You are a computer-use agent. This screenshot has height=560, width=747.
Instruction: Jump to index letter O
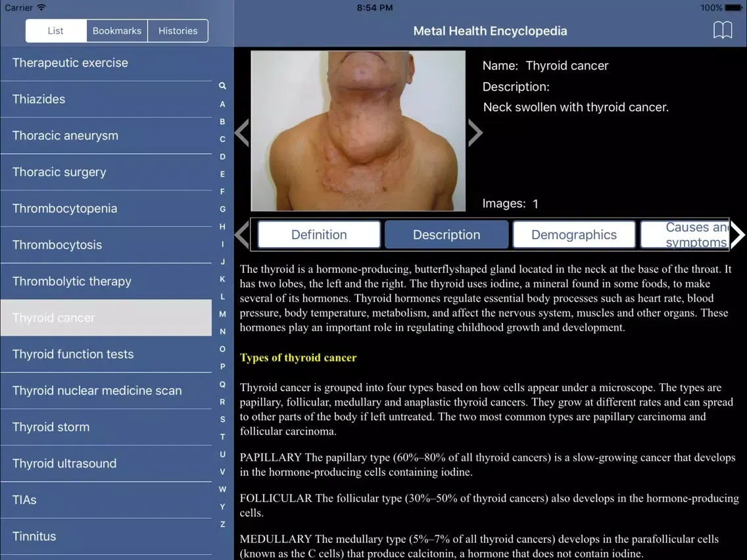[x=222, y=349]
